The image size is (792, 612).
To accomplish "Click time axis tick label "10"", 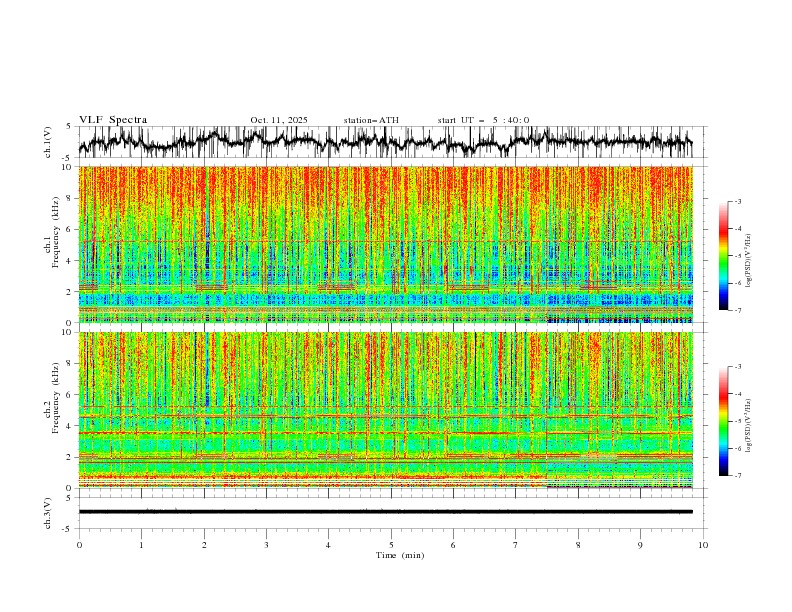I will (703, 545).
